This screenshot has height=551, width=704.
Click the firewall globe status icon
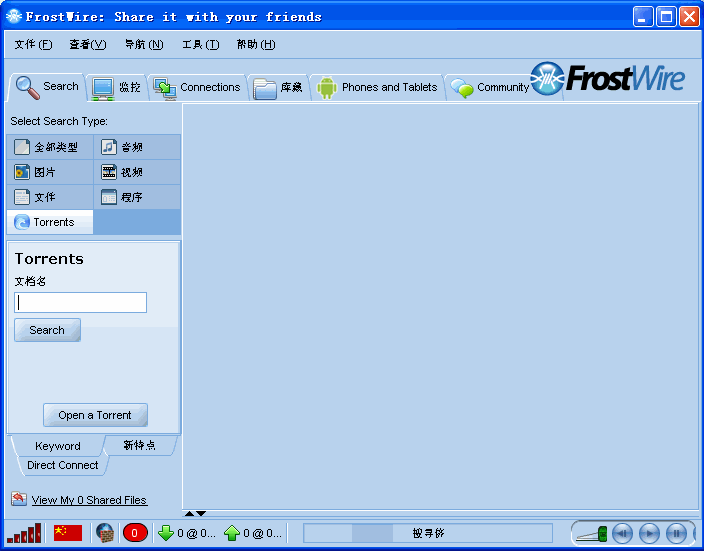pyautogui.click(x=105, y=533)
